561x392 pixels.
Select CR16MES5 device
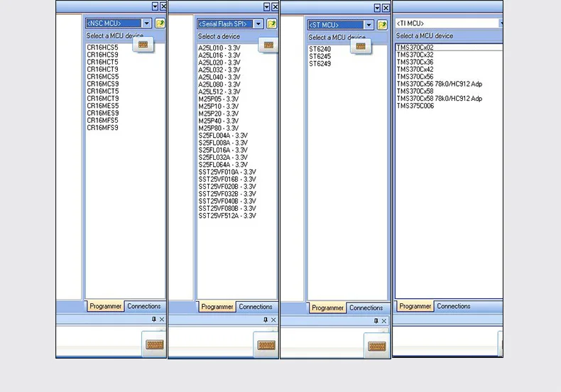point(102,106)
